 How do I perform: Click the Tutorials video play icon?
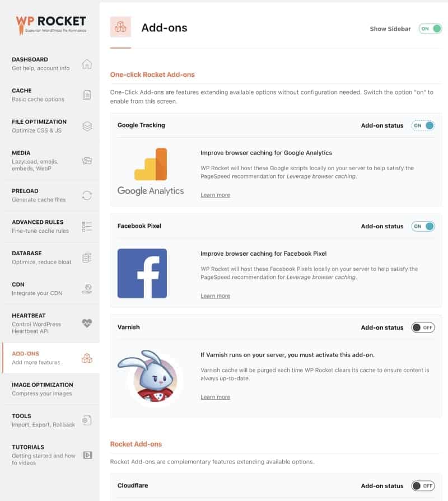pyautogui.click(x=87, y=455)
